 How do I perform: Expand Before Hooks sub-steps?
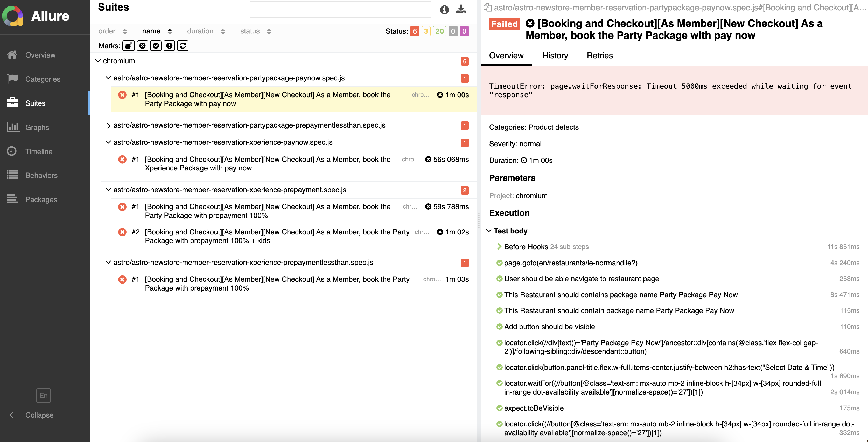pyautogui.click(x=499, y=247)
